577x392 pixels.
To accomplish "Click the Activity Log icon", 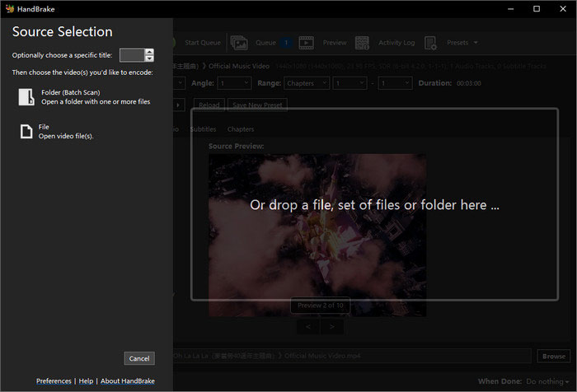I will coord(362,43).
